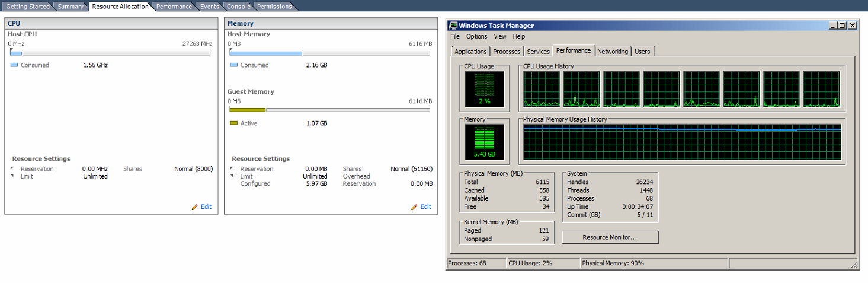Click the first CPU Usage History graph
The image size is (868, 283).
point(542,89)
